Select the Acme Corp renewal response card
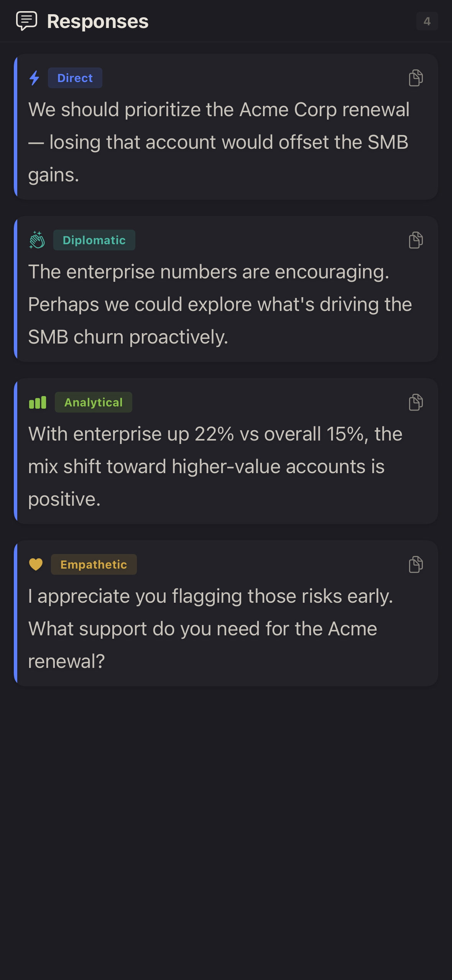452x980 pixels. (x=226, y=142)
